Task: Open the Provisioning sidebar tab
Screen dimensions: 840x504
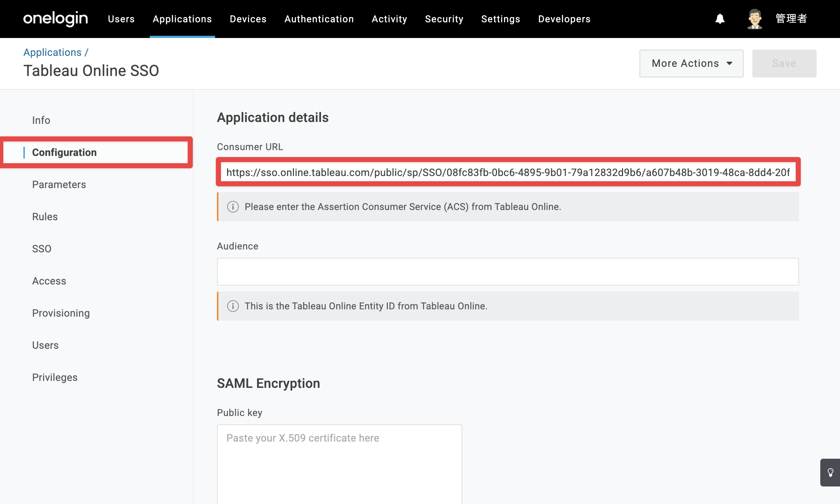Action: (x=61, y=313)
